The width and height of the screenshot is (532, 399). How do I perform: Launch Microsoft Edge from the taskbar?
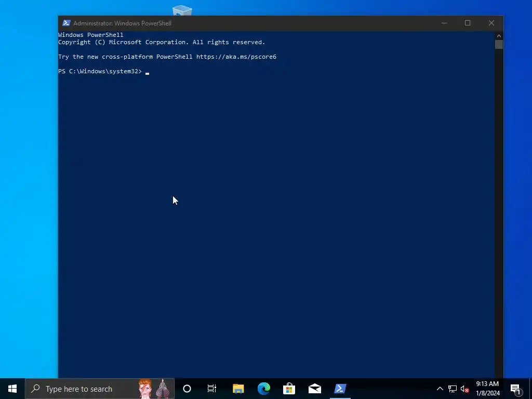coord(263,389)
